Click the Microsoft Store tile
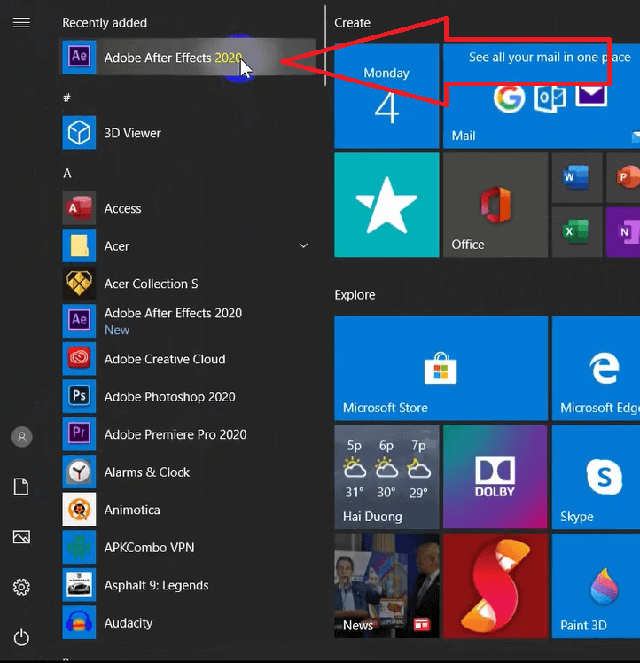Viewport: 640px width, 663px height. (440, 367)
